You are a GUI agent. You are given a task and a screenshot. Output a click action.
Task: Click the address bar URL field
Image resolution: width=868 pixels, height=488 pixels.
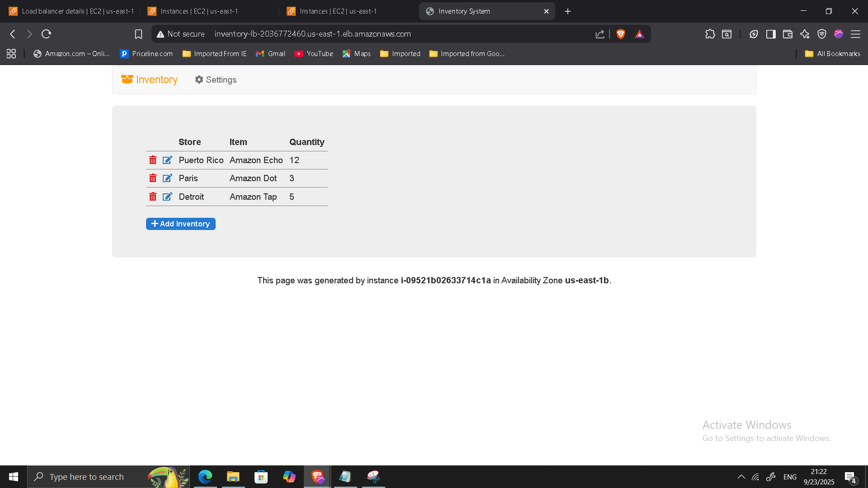click(x=312, y=34)
